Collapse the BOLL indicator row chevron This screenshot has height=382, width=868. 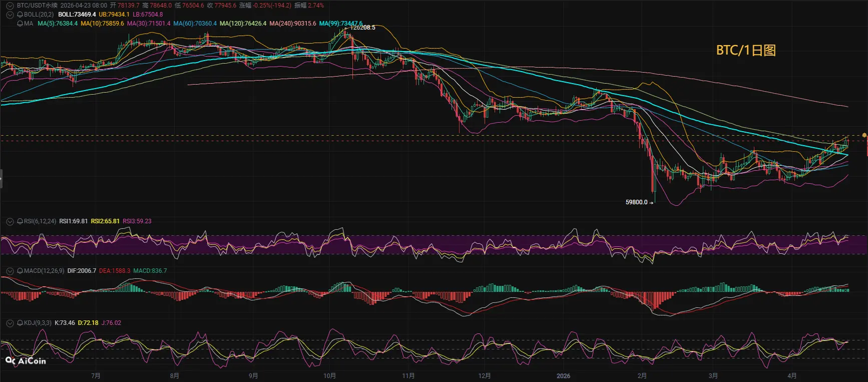[x=10, y=15]
